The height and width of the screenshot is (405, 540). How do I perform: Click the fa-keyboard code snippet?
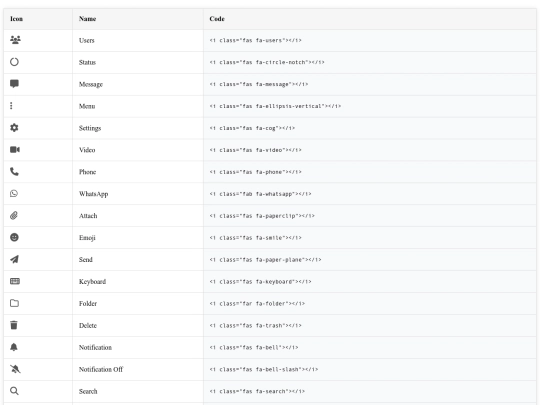(x=260, y=282)
